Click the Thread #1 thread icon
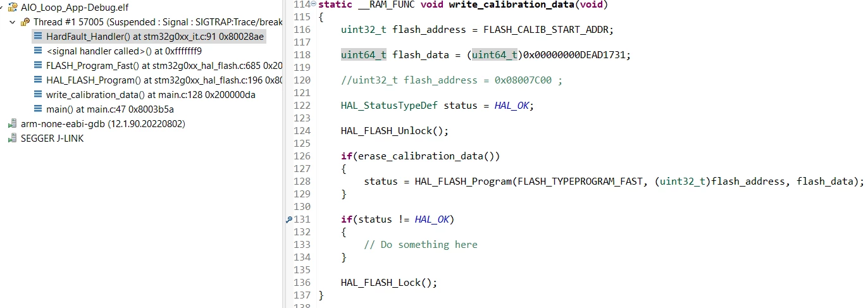 point(25,22)
